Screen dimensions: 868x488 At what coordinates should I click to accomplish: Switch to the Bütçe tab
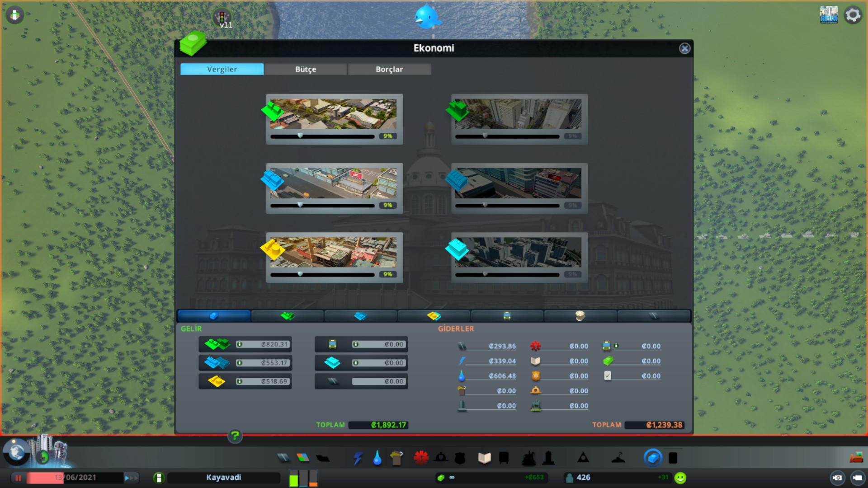coord(306,69)
